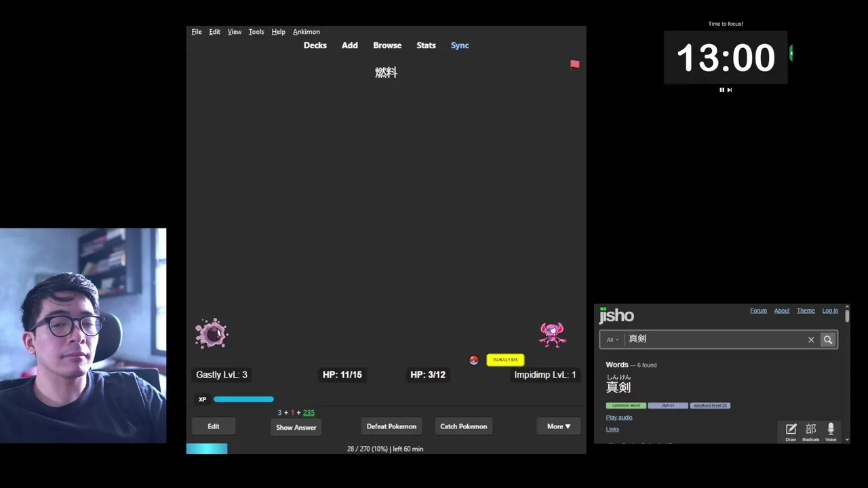Open the View menu
The image size is (868, 488).
coord(235,32)
